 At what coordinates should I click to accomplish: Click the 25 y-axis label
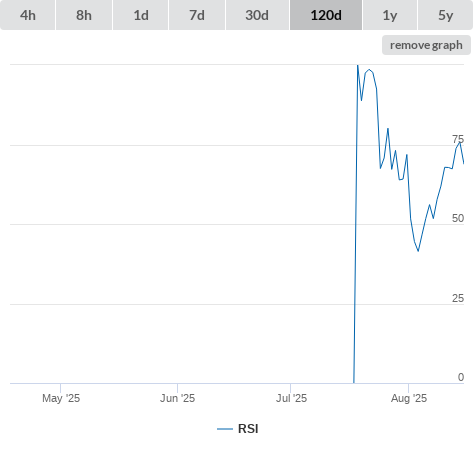[x=458, y=298]
